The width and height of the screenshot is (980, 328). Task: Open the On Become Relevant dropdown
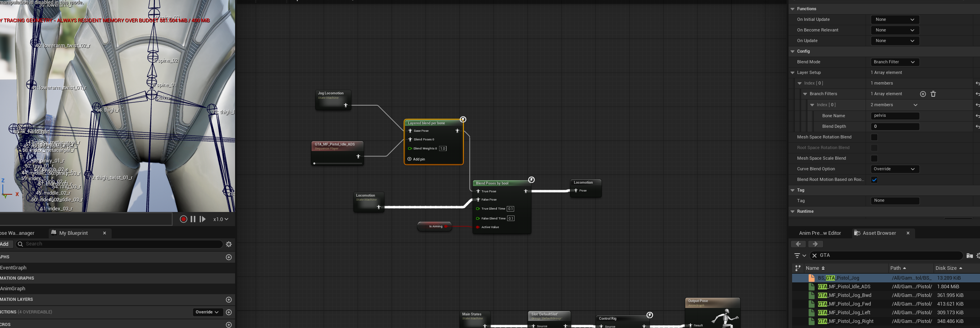895,30
